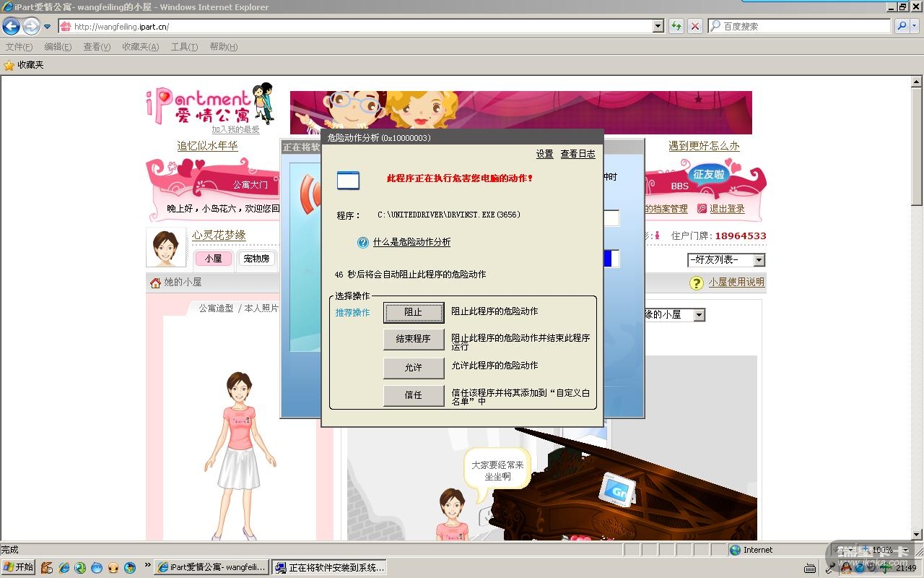Open the BBS navigation tab

[680, 186]
